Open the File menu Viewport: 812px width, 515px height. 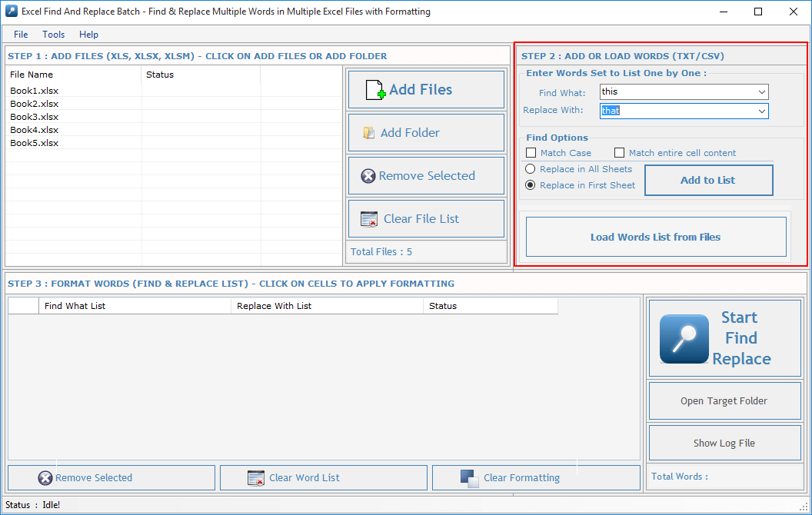[x=21, y=34]
